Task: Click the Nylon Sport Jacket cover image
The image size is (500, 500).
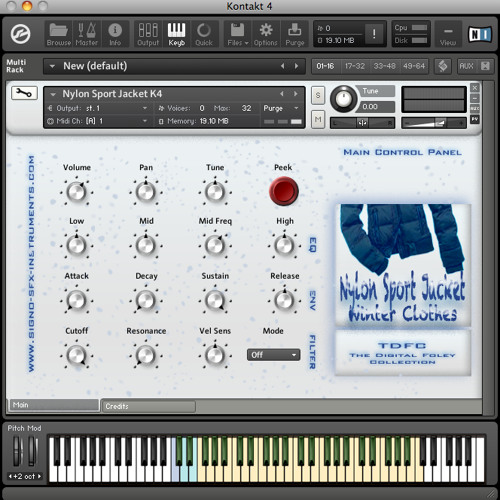Action: click(403, 265)
